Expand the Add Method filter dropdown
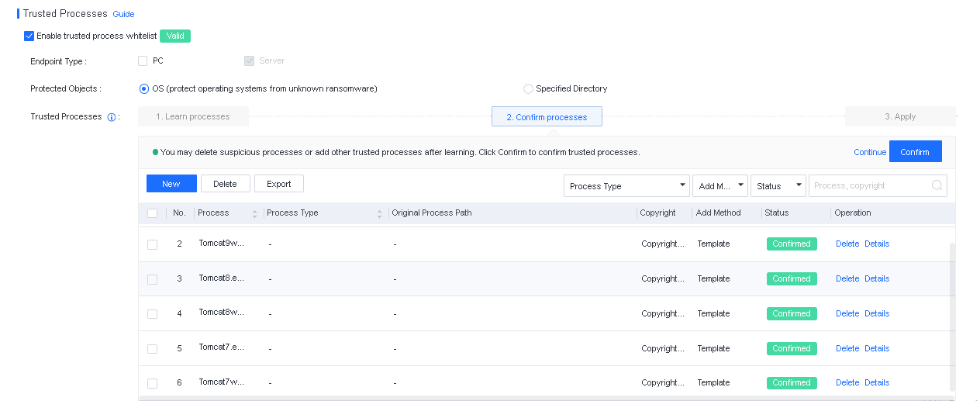Viewport: 980px width, 401px height. (x=720, y=186)
